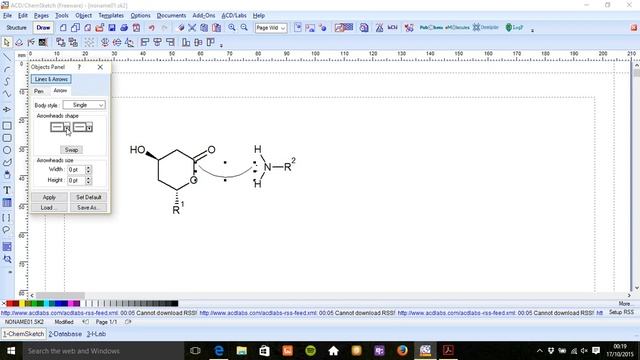This screenshot has width=640, height=360.
Task: Click the Print icon
Action: (124, 28)
